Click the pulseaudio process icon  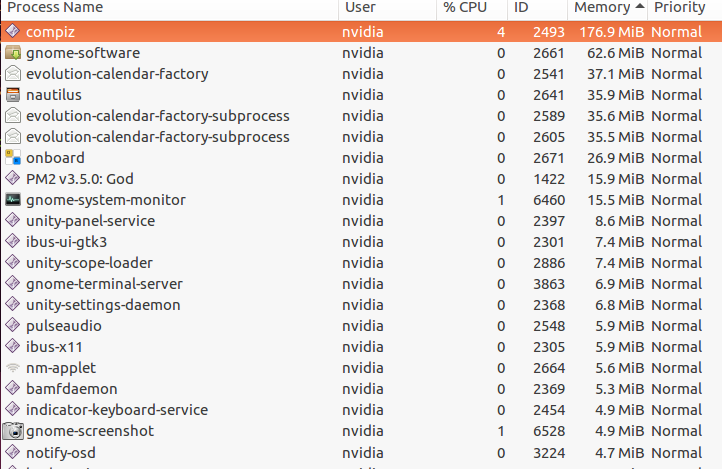tap(13, 325)
